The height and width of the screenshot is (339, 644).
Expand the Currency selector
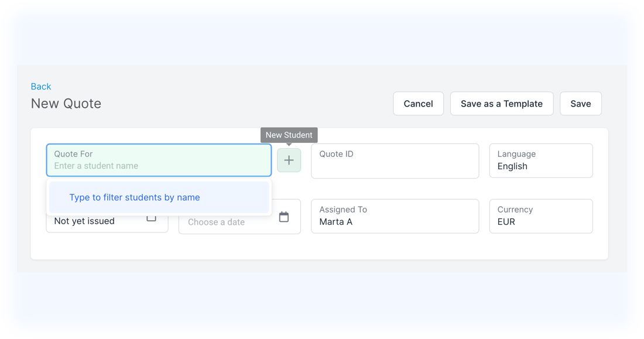pos(540,216)
